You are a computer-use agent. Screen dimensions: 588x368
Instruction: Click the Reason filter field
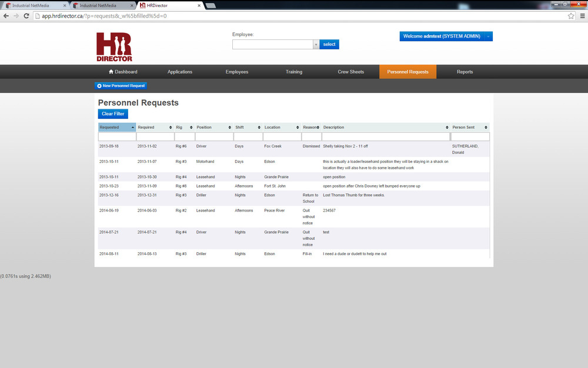pyautogui.click(x=312, y=137)
